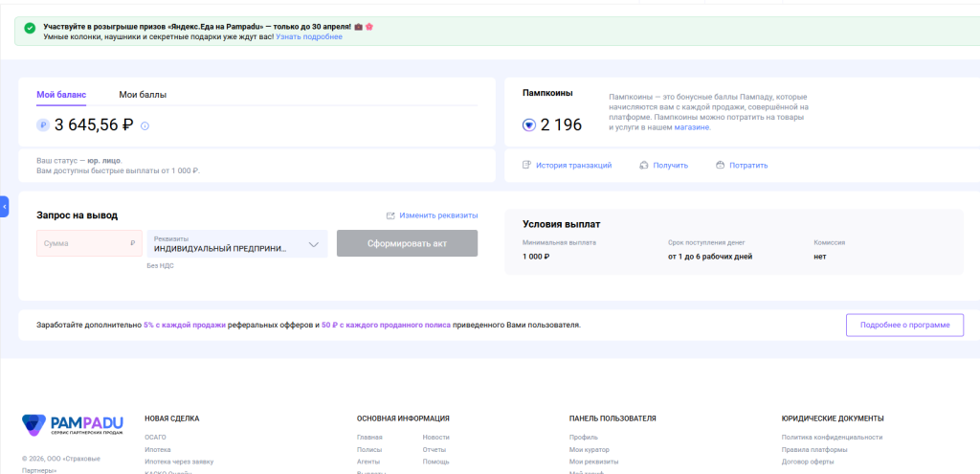Viewport: 980px width, 474px height.
Task: Open the Новости footer link
Action: 435,437
